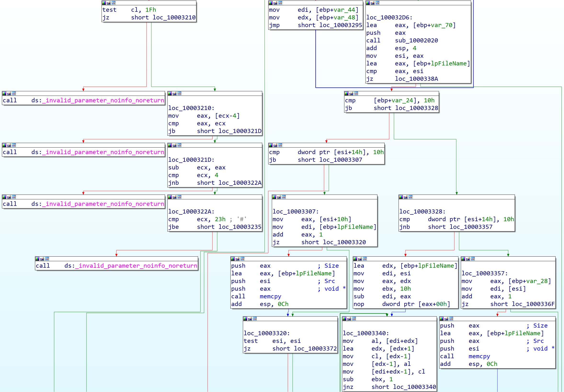Click the pencil edit icon on 'test cl, 1Fh' block

click(109, 3)
